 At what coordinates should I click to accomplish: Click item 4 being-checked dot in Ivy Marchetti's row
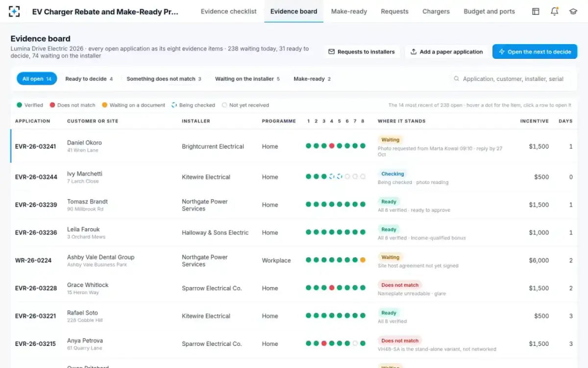click(332, 177)
